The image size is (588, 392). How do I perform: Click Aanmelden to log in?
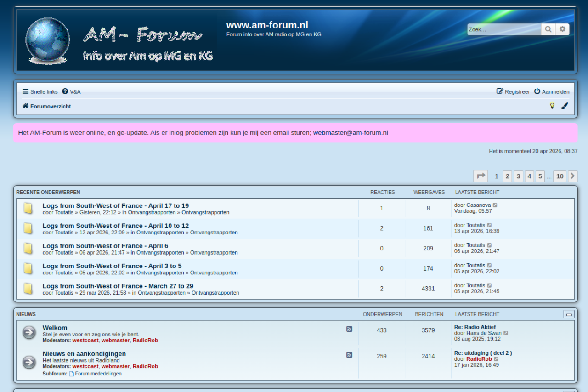pos(552,91)
